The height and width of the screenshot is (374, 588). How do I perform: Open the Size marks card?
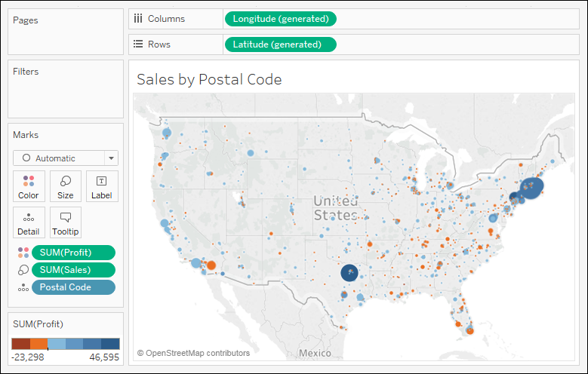[65, 186]
